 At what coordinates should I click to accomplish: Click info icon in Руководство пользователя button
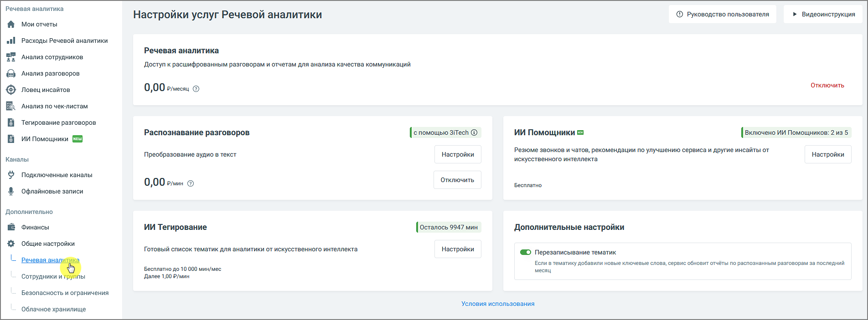point(680,14)
